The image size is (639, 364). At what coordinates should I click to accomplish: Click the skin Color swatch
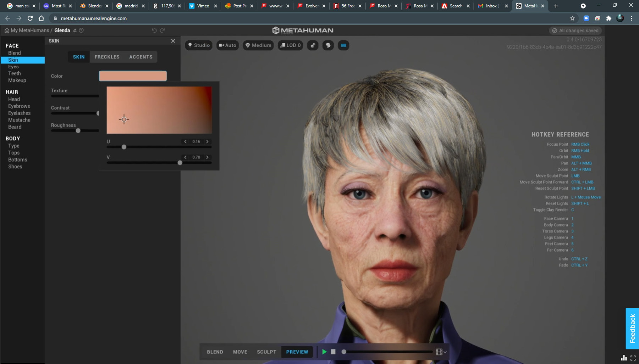coord(133,76)
